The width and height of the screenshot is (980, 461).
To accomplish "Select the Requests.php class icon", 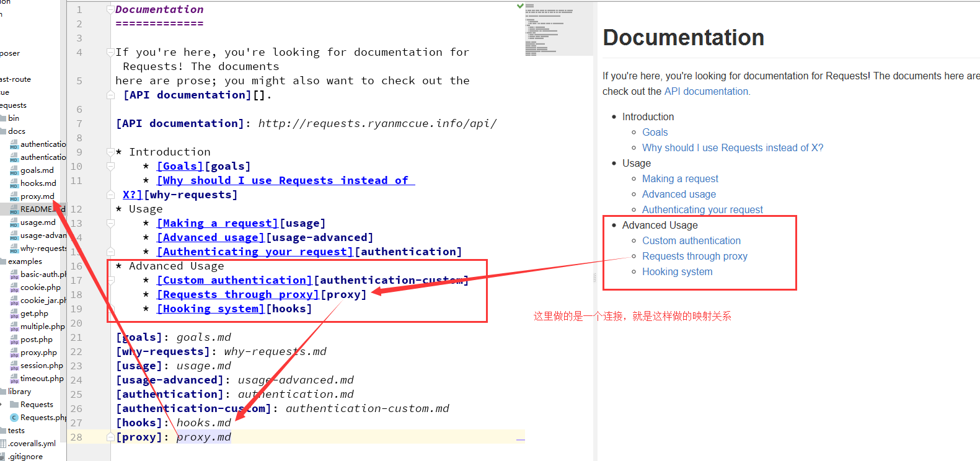I will tap(14, 418).
